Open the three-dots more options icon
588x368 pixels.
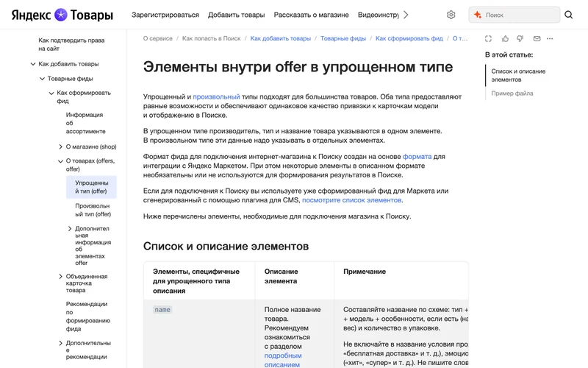550,39
